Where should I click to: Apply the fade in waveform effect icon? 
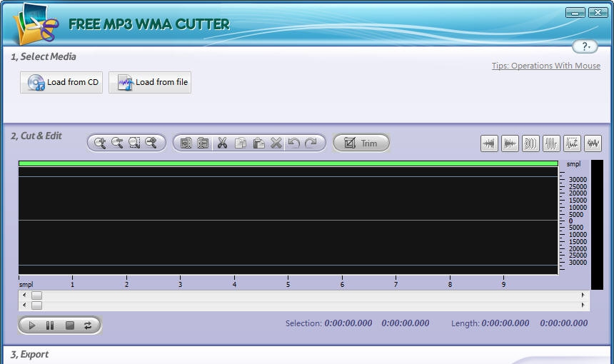tap(489, 143)
